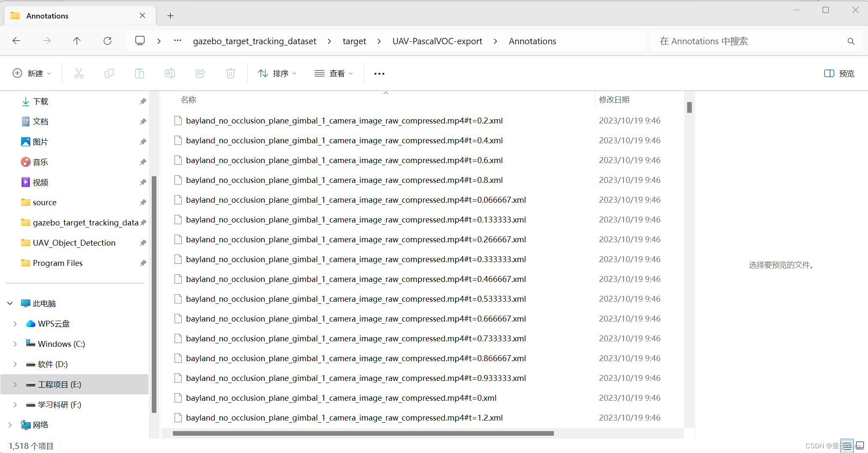Expand the 工程项目 (E:) drive node
The image size is (868, 453).
pos(15,384)
